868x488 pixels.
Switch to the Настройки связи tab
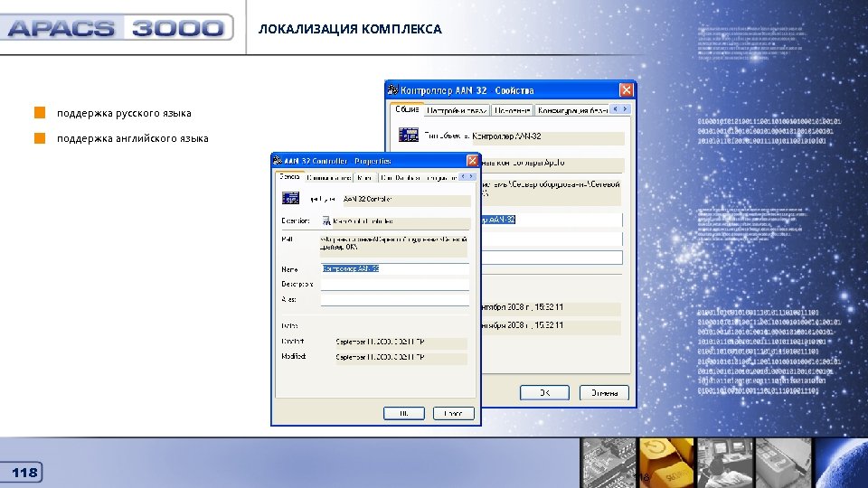[457, 110]
